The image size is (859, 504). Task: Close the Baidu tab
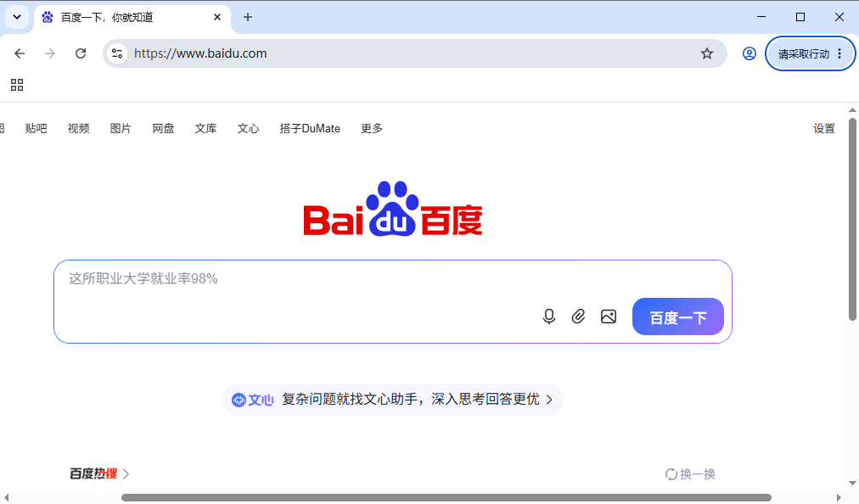pyautogui.click(x=217, y=17)
